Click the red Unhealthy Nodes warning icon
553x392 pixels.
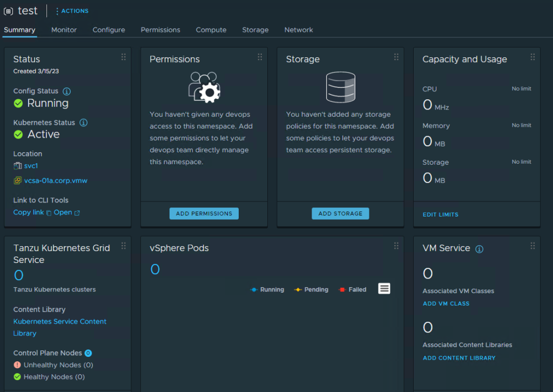tap(17, 365)
